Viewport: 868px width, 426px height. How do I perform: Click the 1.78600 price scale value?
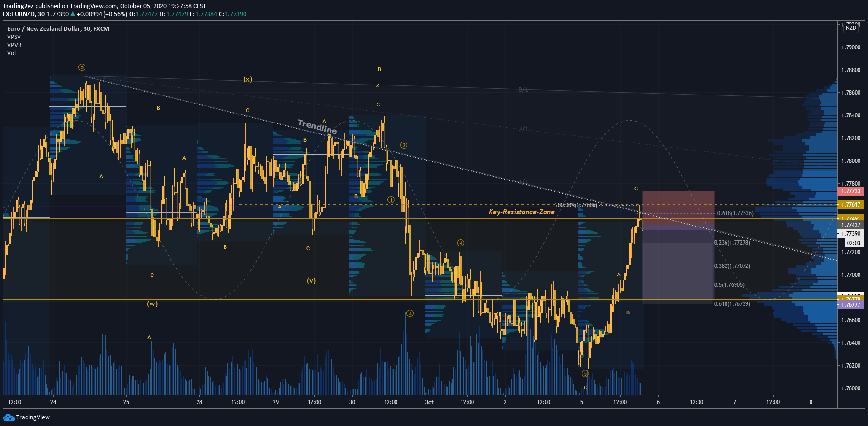tap(851, 93)
